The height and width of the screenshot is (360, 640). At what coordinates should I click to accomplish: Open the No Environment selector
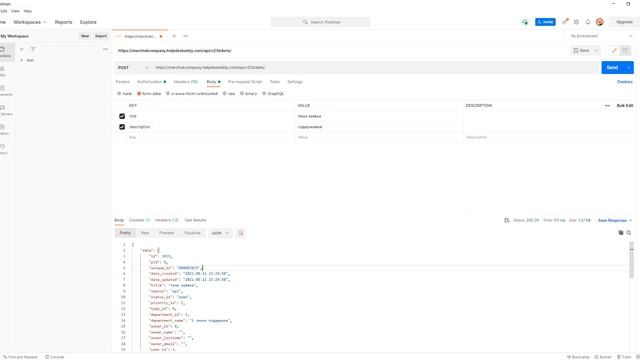pos(601,36)
